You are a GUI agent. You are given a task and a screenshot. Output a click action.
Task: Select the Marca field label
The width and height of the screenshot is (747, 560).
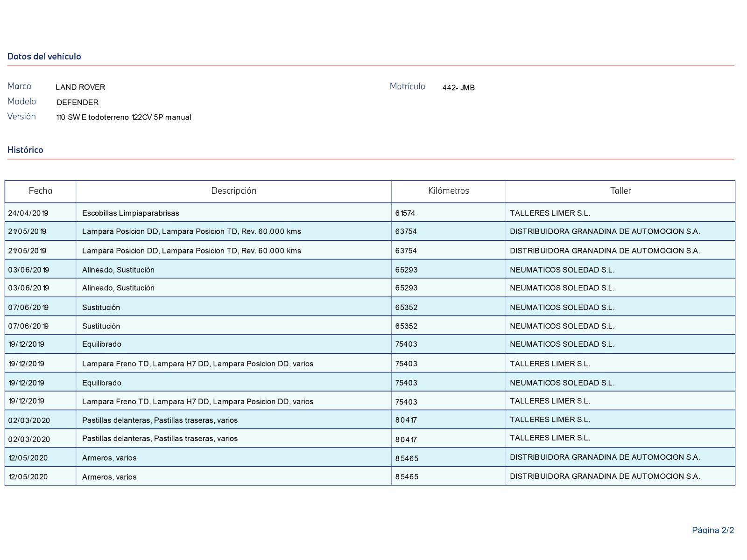[19, 86]
